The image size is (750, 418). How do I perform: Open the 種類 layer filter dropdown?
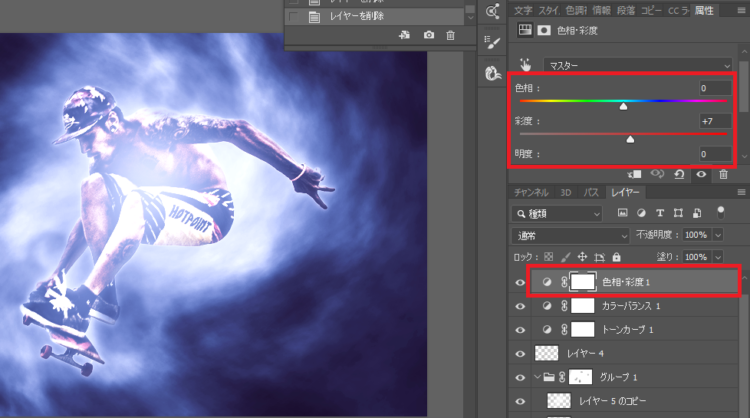[x=557, y=213]
